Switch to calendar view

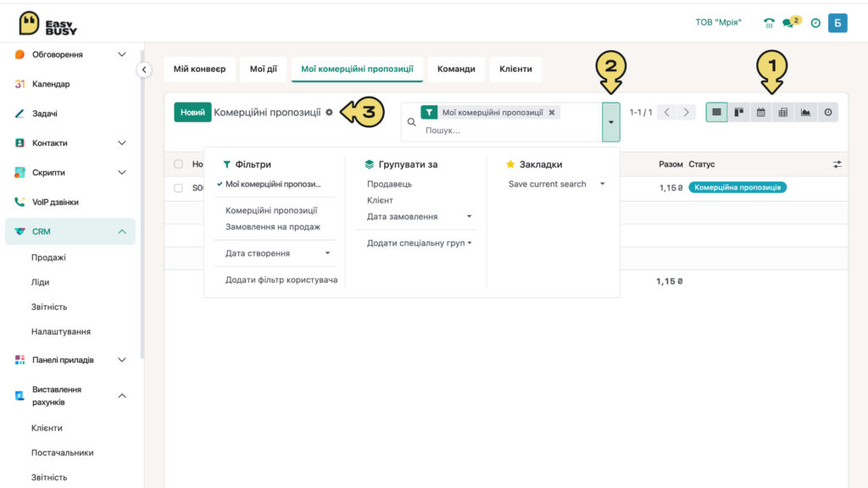(760, 113)
